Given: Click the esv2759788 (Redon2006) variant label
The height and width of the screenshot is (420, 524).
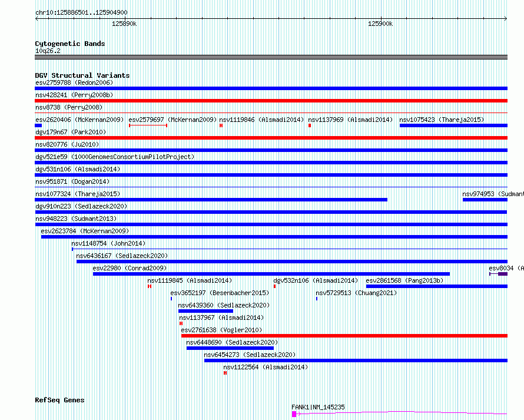Looking at the screenshot, I should tap(74, 82).
